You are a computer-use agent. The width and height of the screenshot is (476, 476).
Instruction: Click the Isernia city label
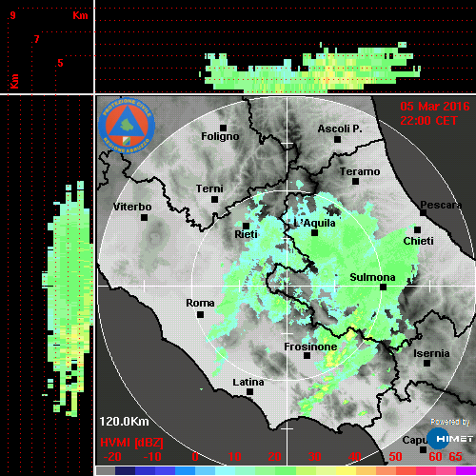pos(431,353)
